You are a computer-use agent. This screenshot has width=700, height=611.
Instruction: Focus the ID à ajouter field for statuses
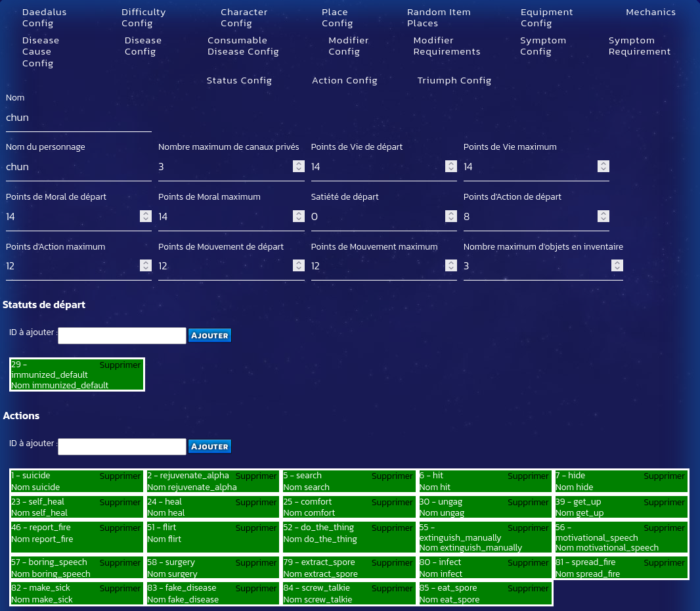(122, 336)
